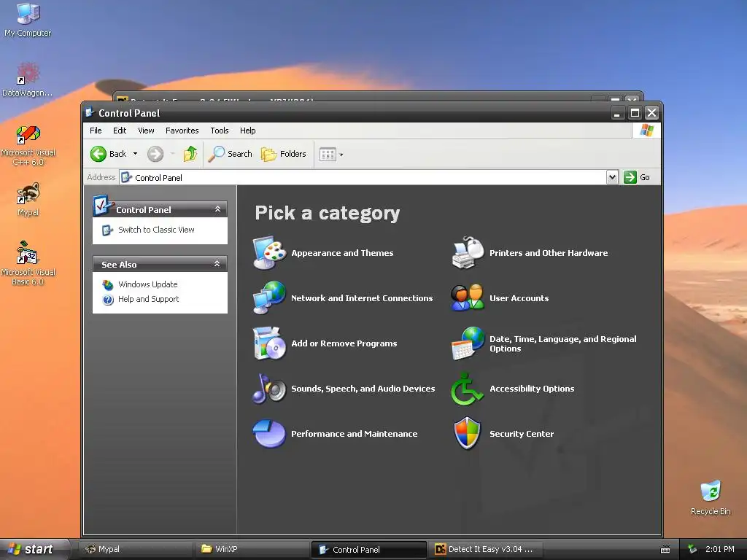The width and height of the screenshot is (747, 560).
Task: Go up one level with Up folder icon
Action: click(x=190, y=154)
